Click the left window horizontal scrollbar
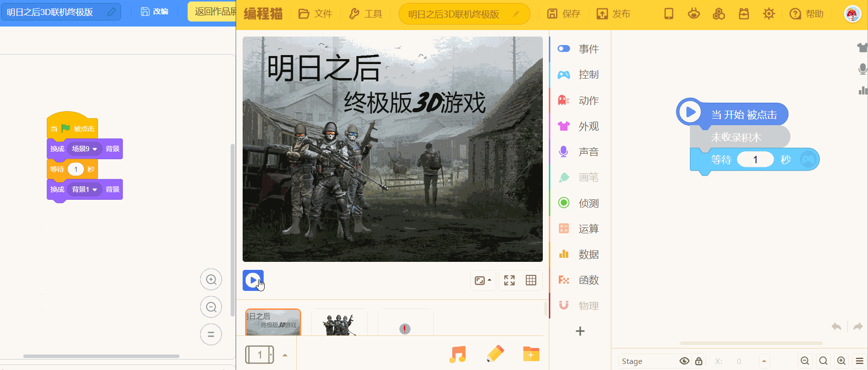This screenshot has height=370, width=868. (x=101, y=356)
